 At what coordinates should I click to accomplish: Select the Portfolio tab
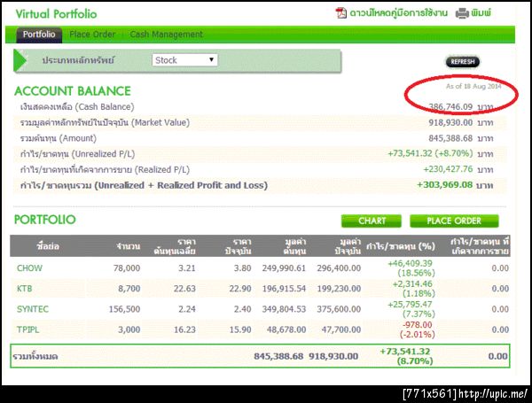point(39,35)
